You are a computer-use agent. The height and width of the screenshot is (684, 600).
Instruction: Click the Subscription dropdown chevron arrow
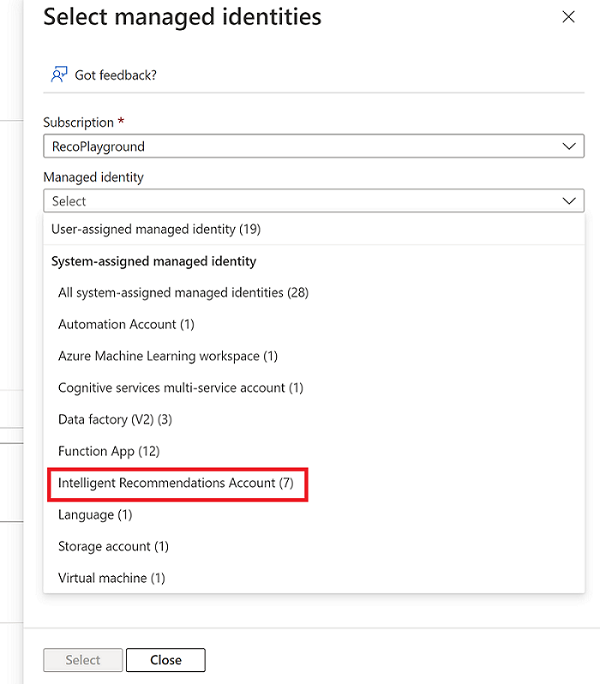click(569, 146)
